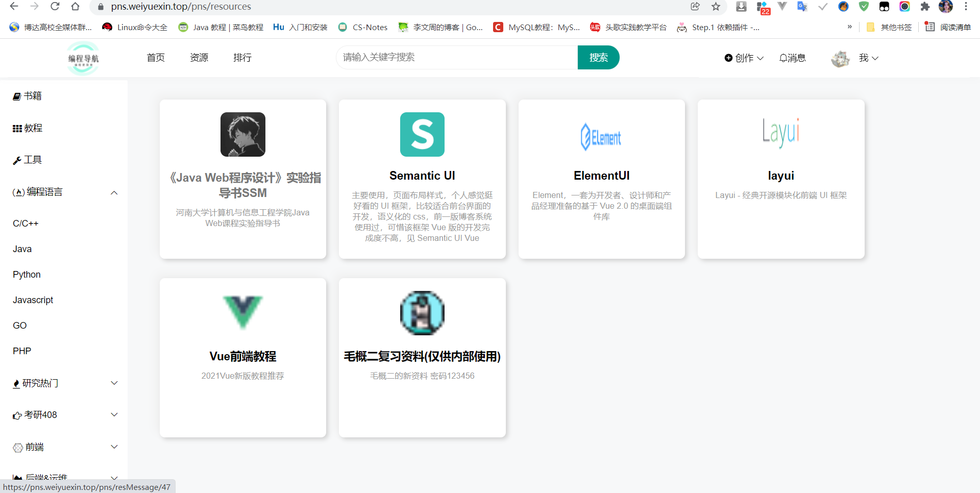Select Javascript in the sidebar
Image resolution: width=980 pixels, height=493 pixels.
pos(33,300)
